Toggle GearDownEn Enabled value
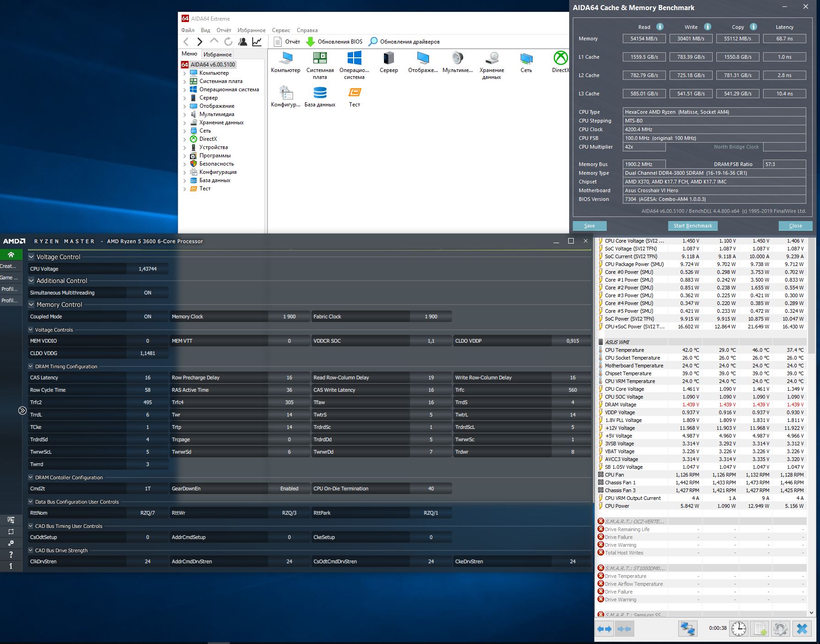This screenshot has width=820, height=644. 289,489
